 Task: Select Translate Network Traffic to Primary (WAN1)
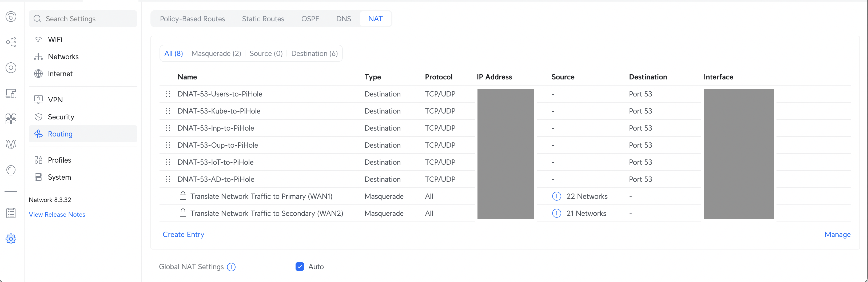coord(261,196)
